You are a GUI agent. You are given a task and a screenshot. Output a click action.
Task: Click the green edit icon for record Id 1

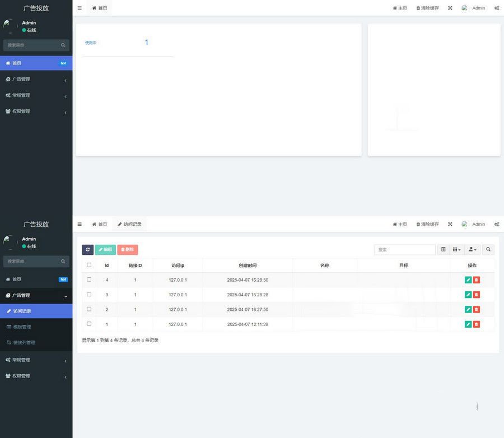(x=468, y=324)
